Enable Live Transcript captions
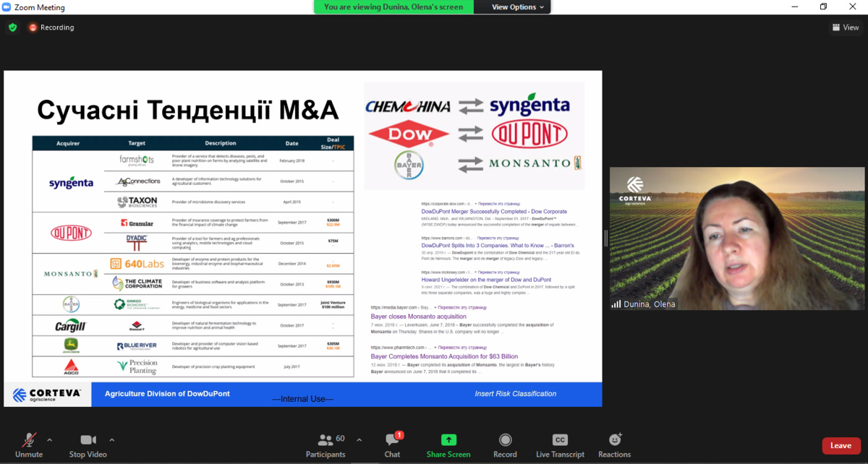The width and height of the screenshot is (868, 464). (x=560, y=444)
